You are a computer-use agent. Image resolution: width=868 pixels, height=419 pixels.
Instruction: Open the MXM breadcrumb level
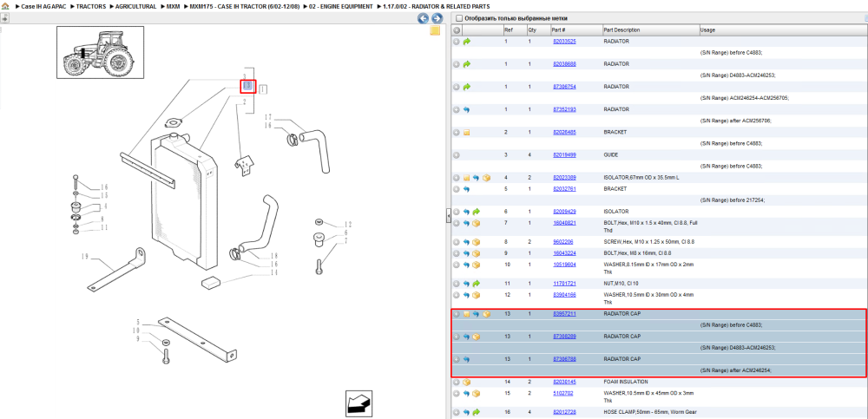click(174, 6)
